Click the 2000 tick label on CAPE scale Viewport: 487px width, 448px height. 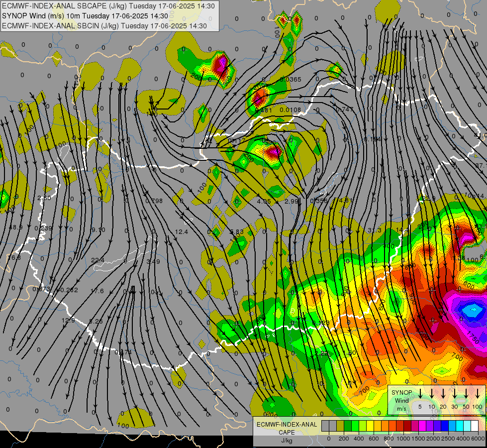point(434,439)
